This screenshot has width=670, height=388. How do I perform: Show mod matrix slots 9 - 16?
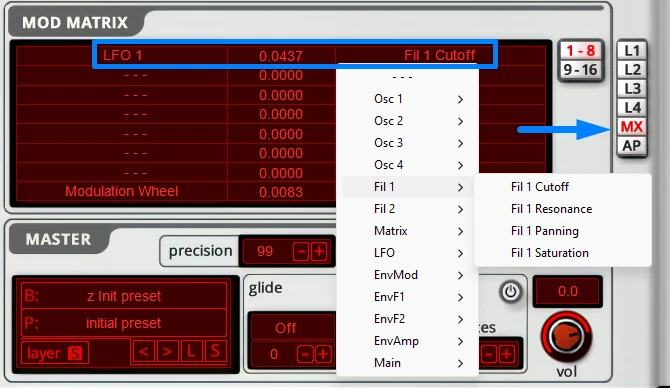(581, 69)
